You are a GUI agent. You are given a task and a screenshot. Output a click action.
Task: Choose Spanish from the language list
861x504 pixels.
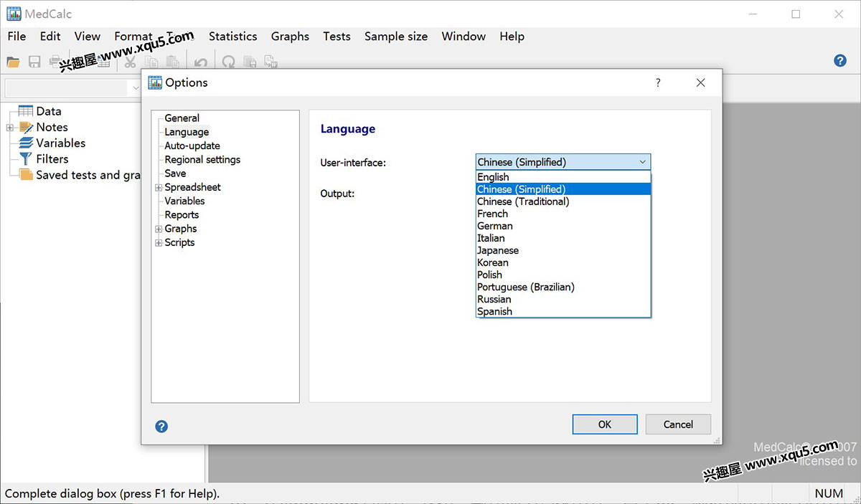tap(563, 311)
